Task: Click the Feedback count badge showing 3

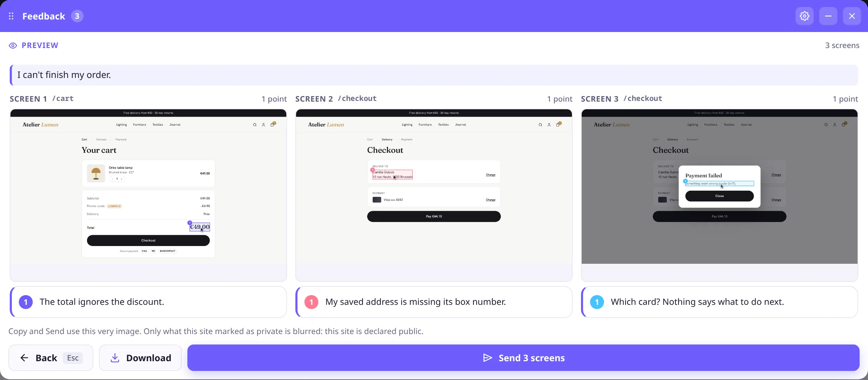Action: tap(77, 16)
